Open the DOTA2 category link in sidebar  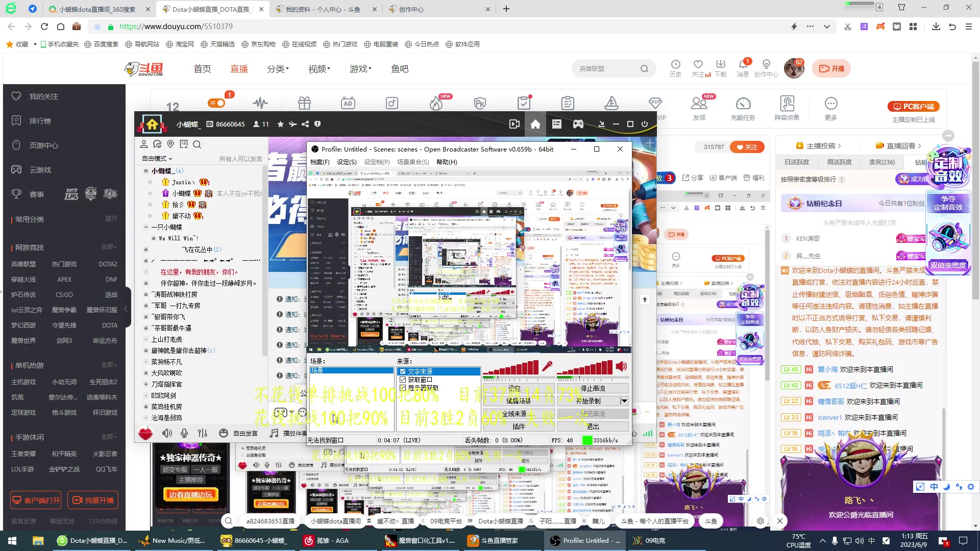click(108, 264)
